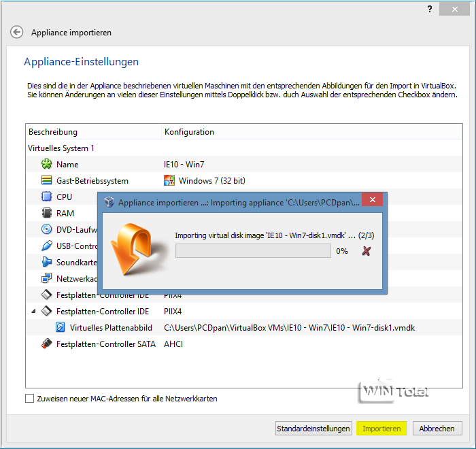The image size is (476, 449).
Task: Click the USB-Controller plug icon
Action: (46, 246)
